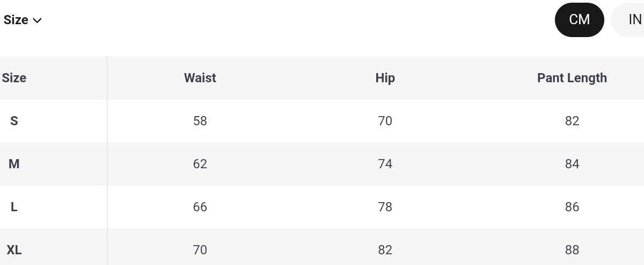
Task: Click the hip value 70
Action: click(x=385, y=121)
